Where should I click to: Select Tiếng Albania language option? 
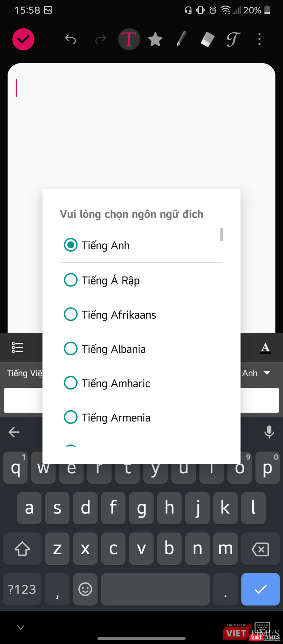tap(104, 348)
